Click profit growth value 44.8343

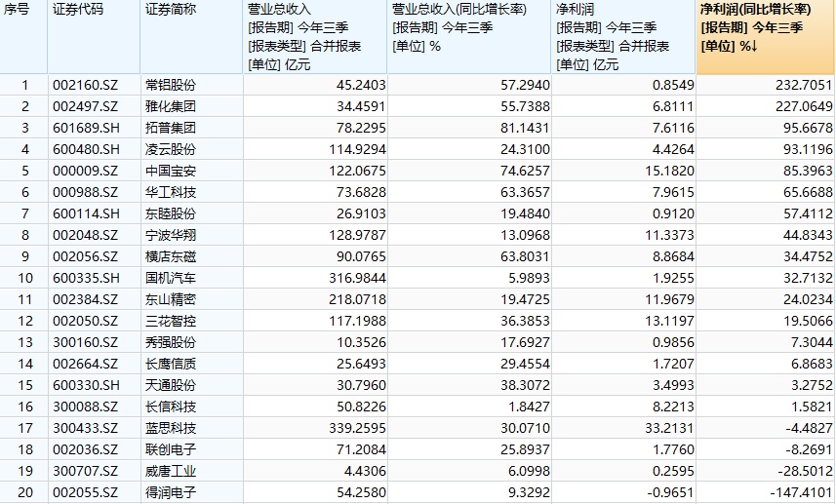click(x=808, y=235)
